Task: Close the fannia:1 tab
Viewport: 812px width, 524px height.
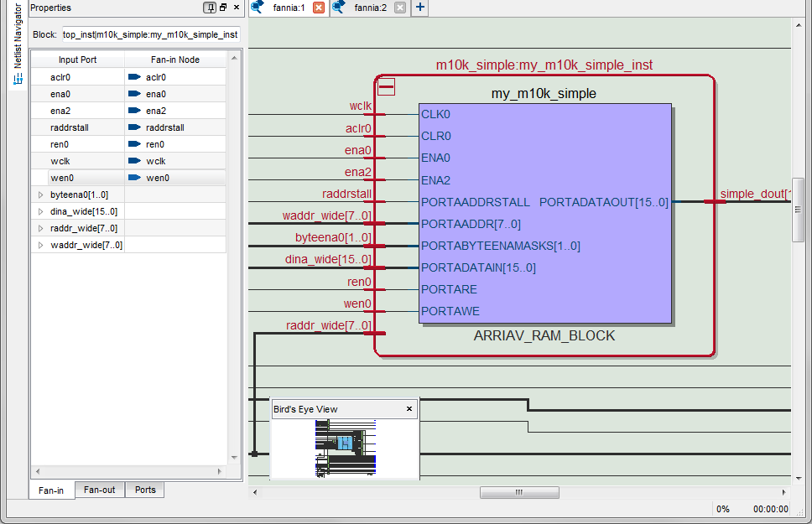Action: [x=318, y=8]
